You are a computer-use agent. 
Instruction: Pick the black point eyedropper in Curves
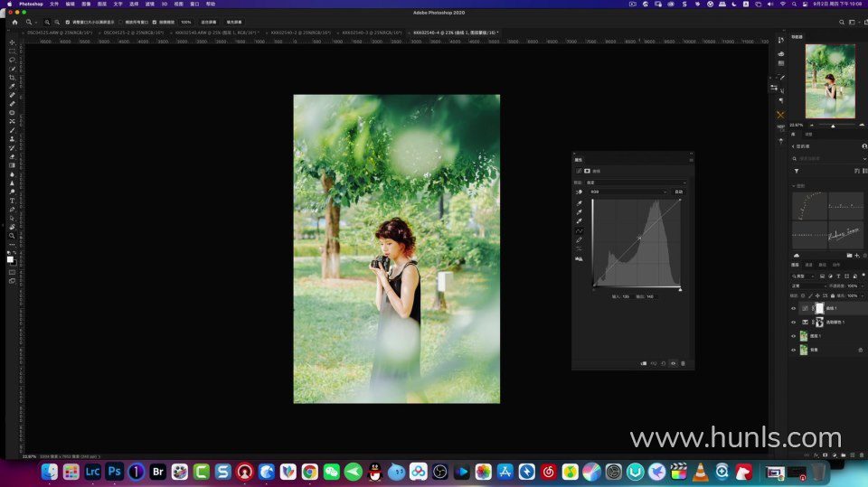(580, 203)
